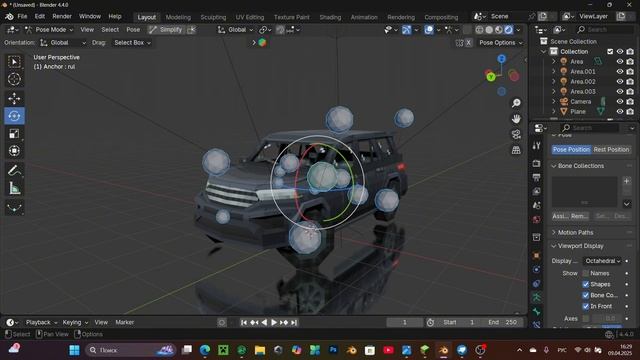Screen dimensions: 640x360
Task: Click the current frame field
Action: point(404,322)
